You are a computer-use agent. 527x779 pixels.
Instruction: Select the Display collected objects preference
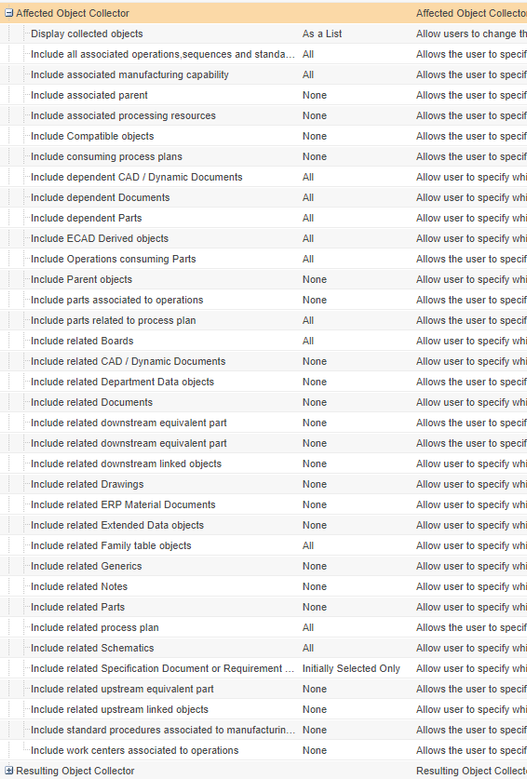(87, 34)
